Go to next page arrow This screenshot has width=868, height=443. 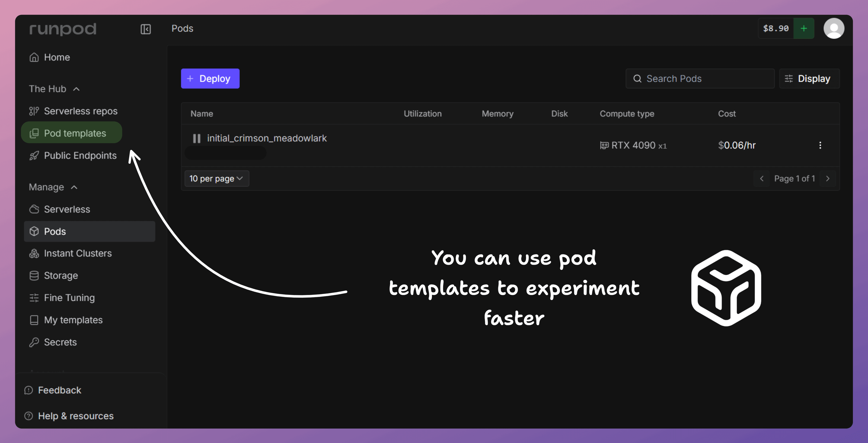[x=828, y=179]
